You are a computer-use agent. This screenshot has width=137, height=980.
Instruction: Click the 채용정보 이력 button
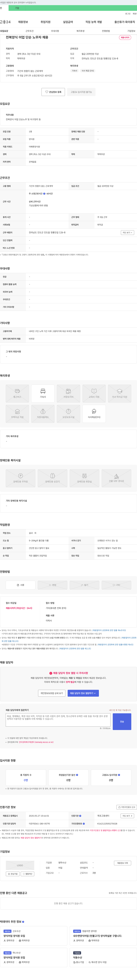[x=123, y=863]
